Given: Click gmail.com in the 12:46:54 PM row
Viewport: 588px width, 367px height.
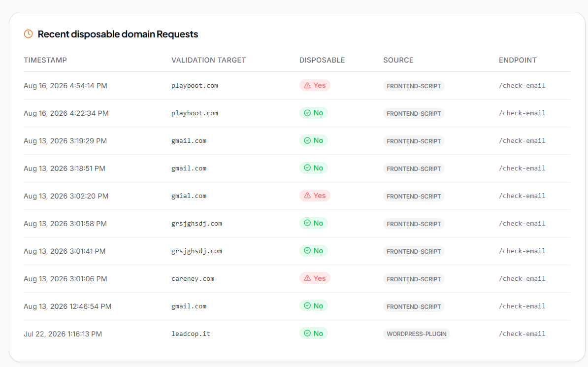Looking at the screenshot, I should click(x=189, y=306).
